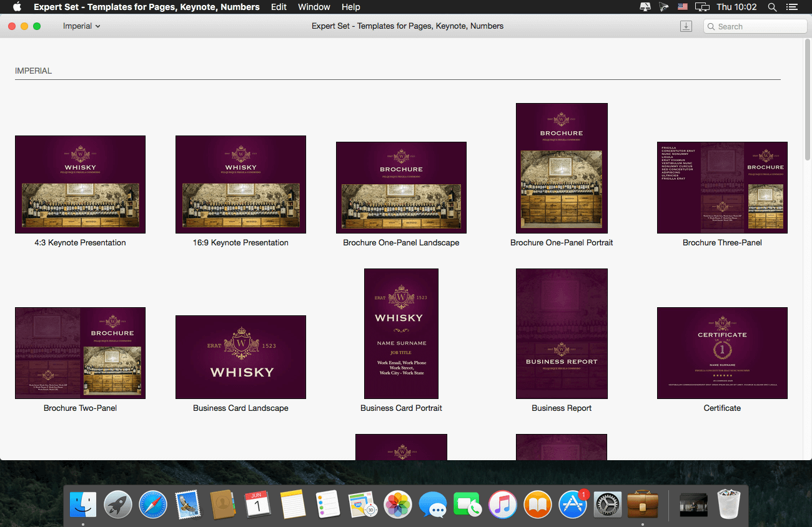Open Messages speech bubble icon in the Dock

[433, 505]
